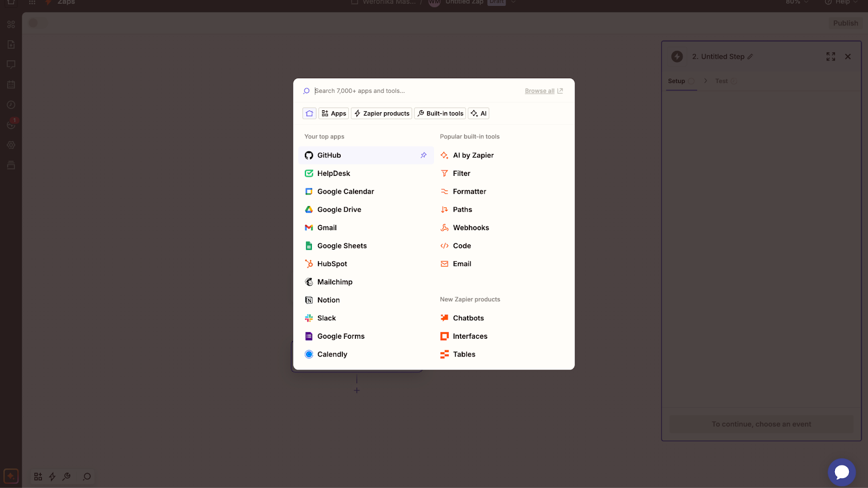
Task: Pin the GitHub app
Action: (424, 155)
